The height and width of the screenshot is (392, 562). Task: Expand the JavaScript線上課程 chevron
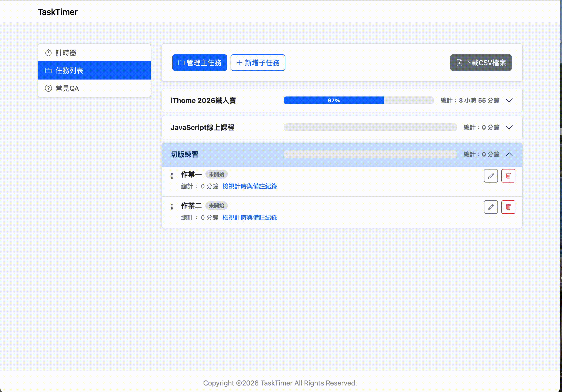(509, 128)
